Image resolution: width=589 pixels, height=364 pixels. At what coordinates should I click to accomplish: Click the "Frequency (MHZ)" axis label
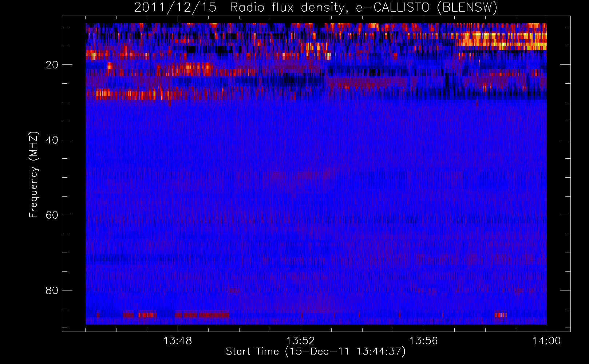tap(33, 175)
